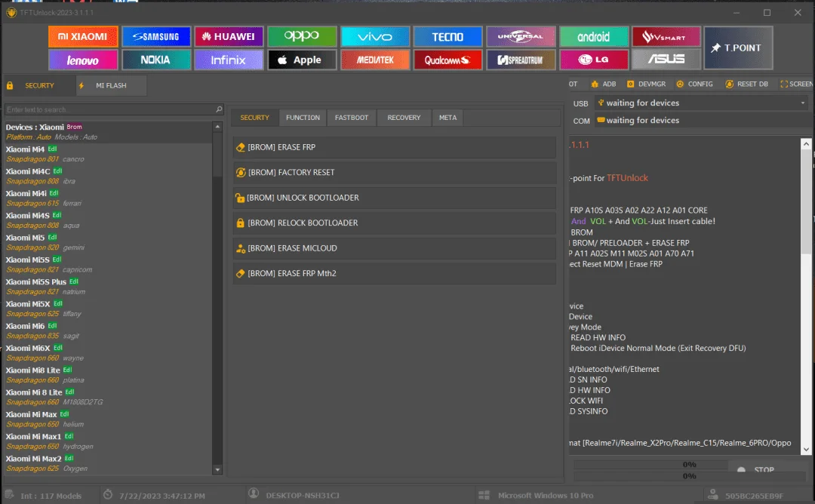Viewport: 815px width, 504px height.
Task: Select Xiaomi Mi Max helium model
Action: coord(108,419)
